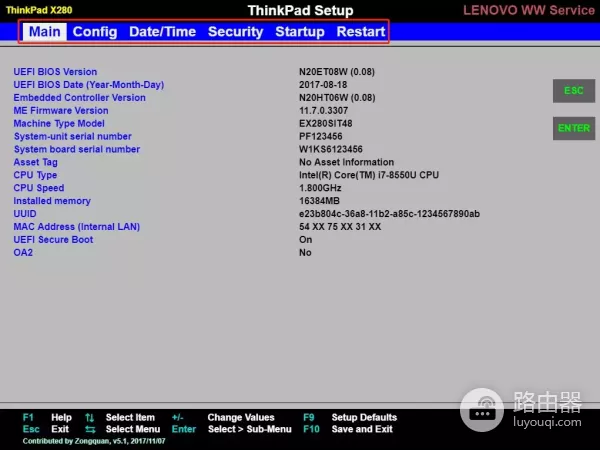Click the UUID label

[x=25, y=214]
